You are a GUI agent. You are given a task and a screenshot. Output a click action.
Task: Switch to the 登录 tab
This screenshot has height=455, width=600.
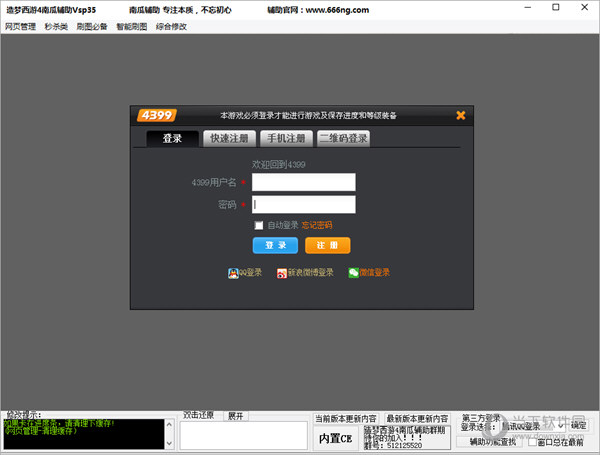[172, 139]
